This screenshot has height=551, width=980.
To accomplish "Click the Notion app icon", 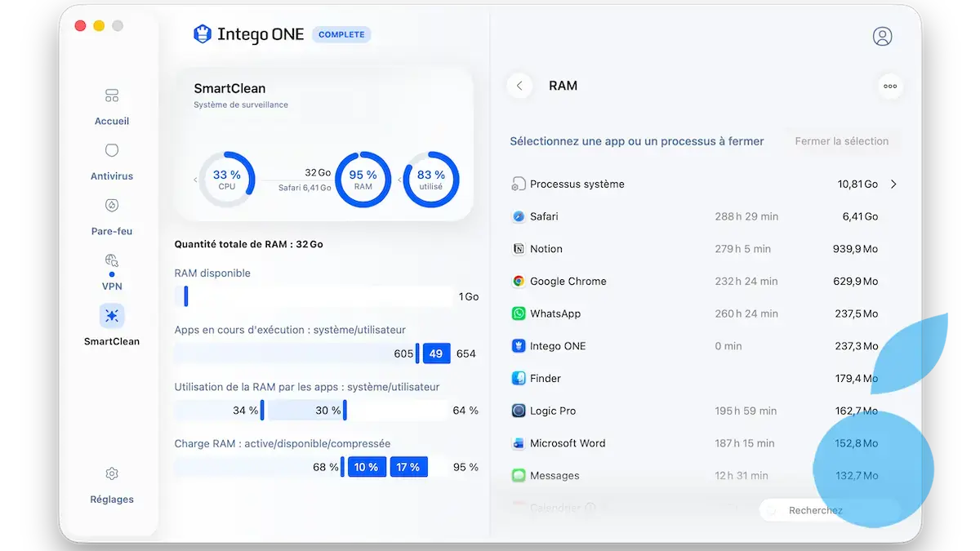I will pos(518,249).
